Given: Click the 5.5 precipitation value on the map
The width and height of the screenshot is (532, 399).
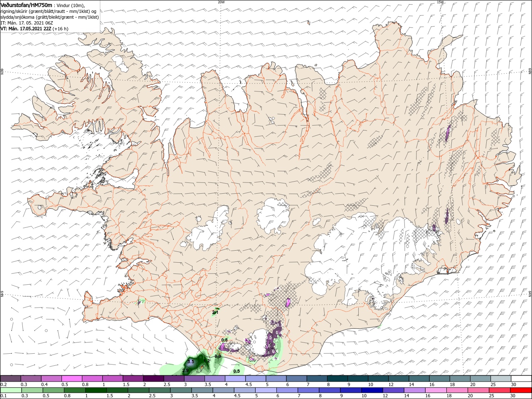Looking at the screenshot, I should click(x=191, y=362).
